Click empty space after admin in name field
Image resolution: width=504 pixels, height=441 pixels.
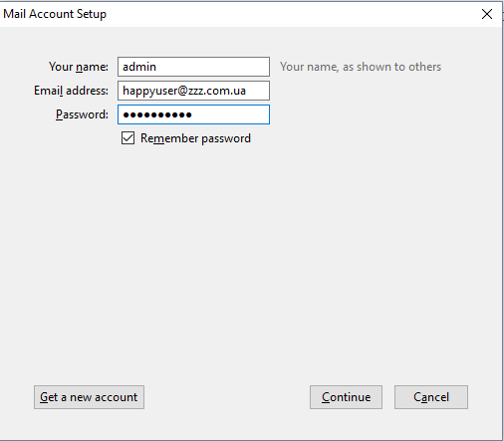tap(212, 67)
